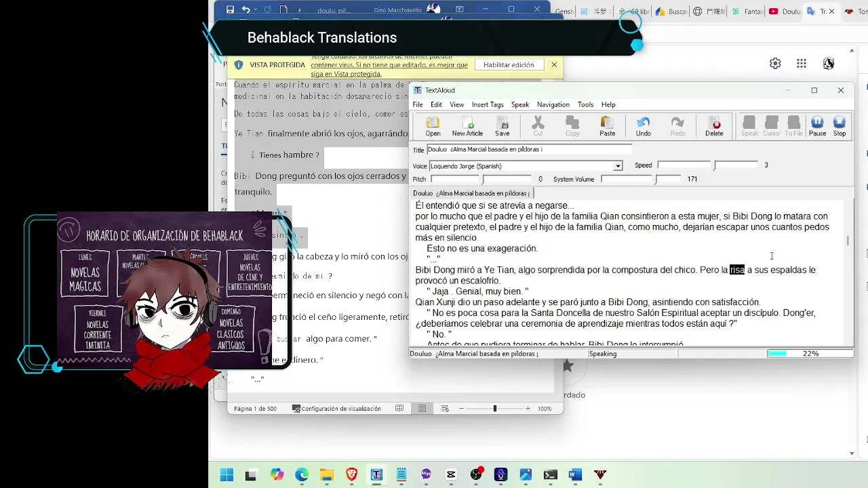Click the Pitch slider in TextAloud
This screenshot has width=868, height=488.
(x=481, y=179)
